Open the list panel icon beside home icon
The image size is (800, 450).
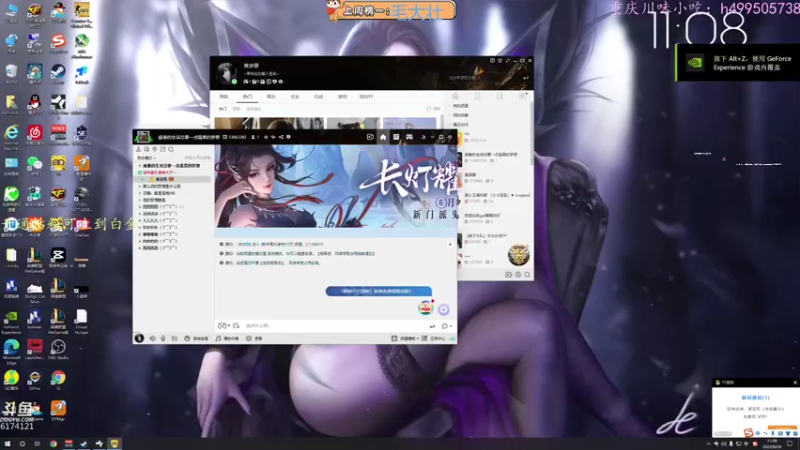tap(396, 137)
